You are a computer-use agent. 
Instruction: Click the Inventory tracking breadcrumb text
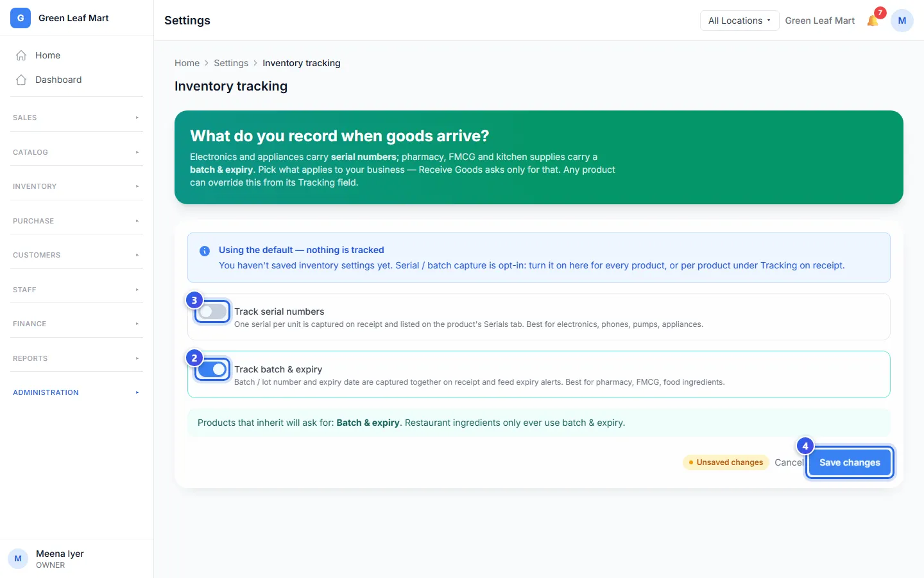302,63
